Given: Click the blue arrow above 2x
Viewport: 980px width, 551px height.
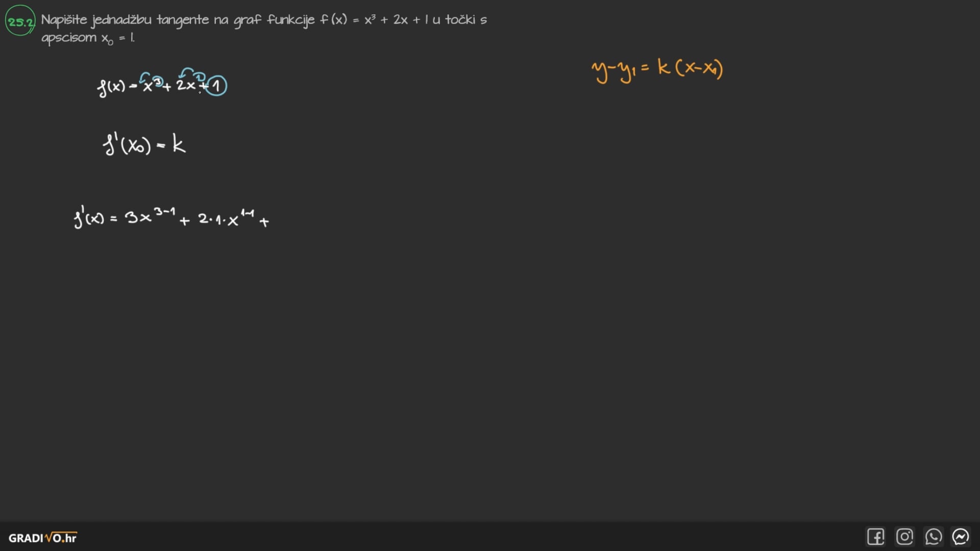Looking at the screenshot, I should tap(187, 73).
